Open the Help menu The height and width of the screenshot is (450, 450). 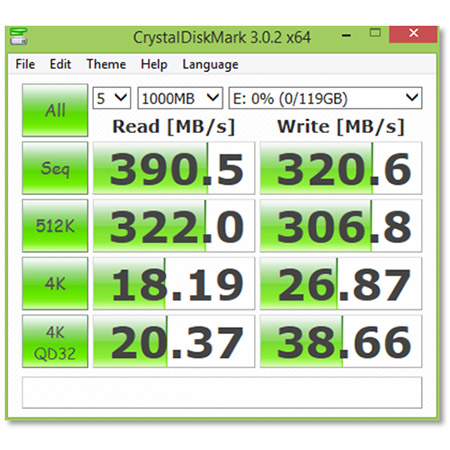coord(154,64)
